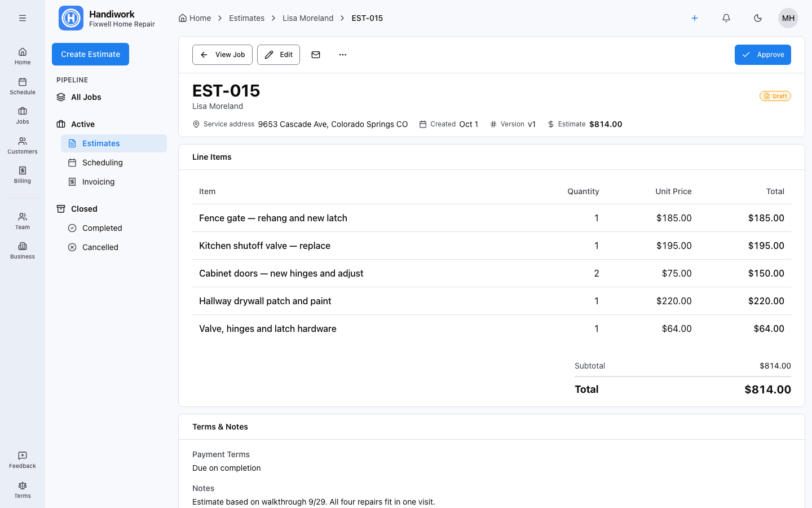812x508 pixels.
Task: Click the Edit button
Action: (279, 55)
